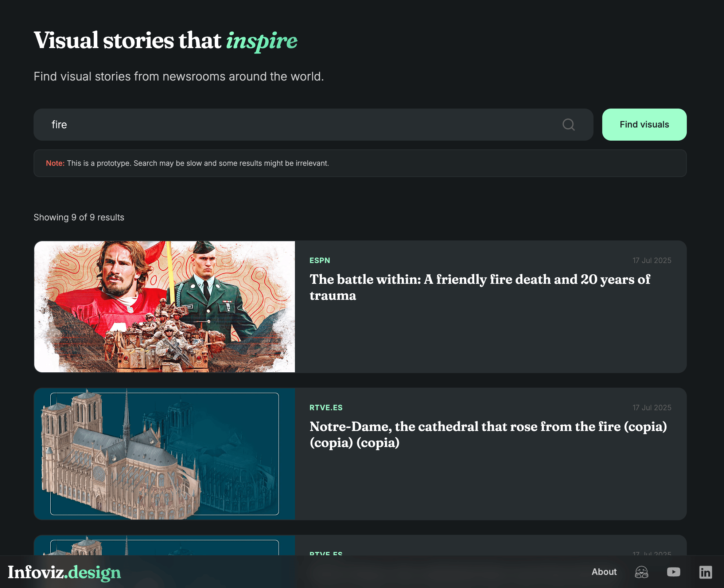Image resolution: width=724 pixels, height=588 pixels.
Task: Click the ESPN soldiers collage thumbnail
Action: pyautogui.click(x=164, y=306)
